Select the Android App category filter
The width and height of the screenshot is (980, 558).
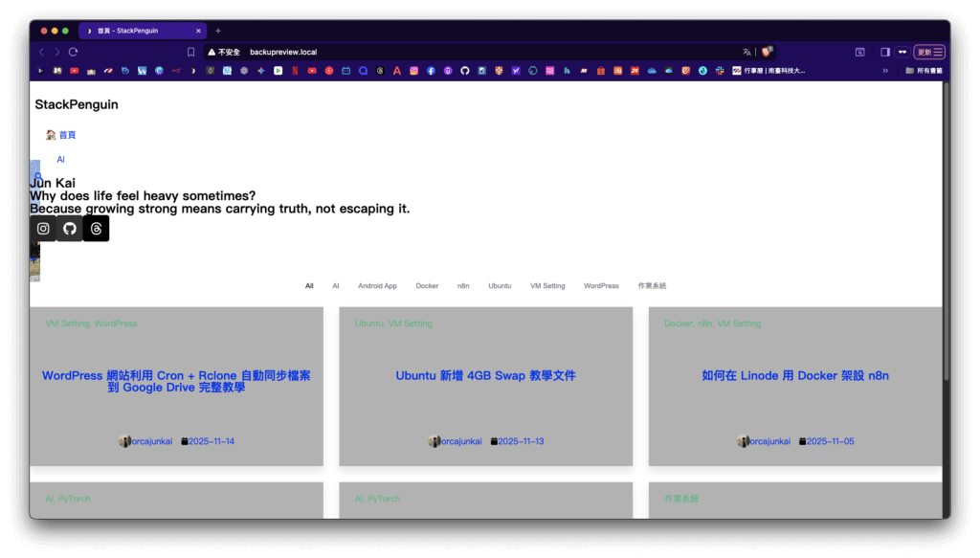377,286
